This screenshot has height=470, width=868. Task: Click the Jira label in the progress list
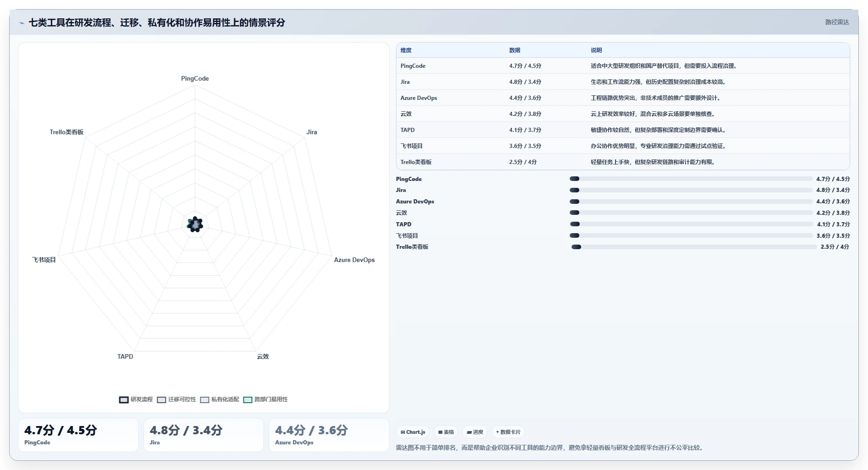click(x=401, y=190)
